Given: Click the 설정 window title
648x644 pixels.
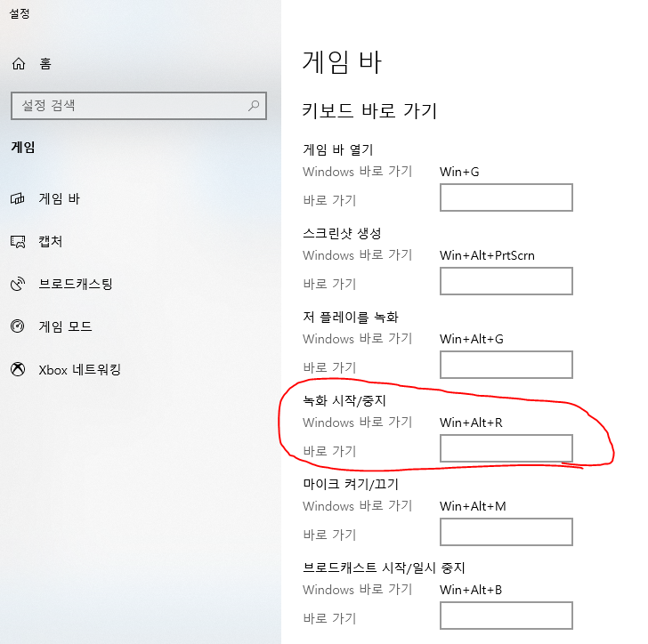Looking at the screenshot, I should [20, 13].
